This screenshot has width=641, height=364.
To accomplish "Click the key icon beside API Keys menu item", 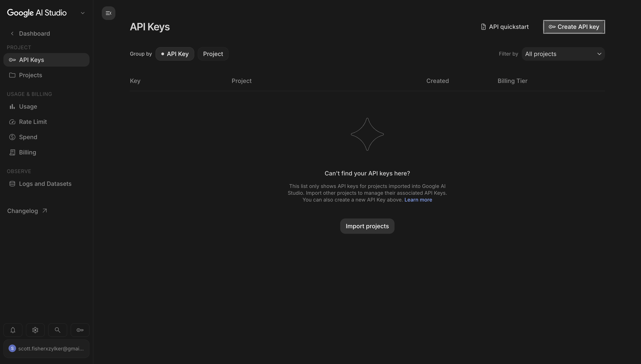I will [12, 60].
